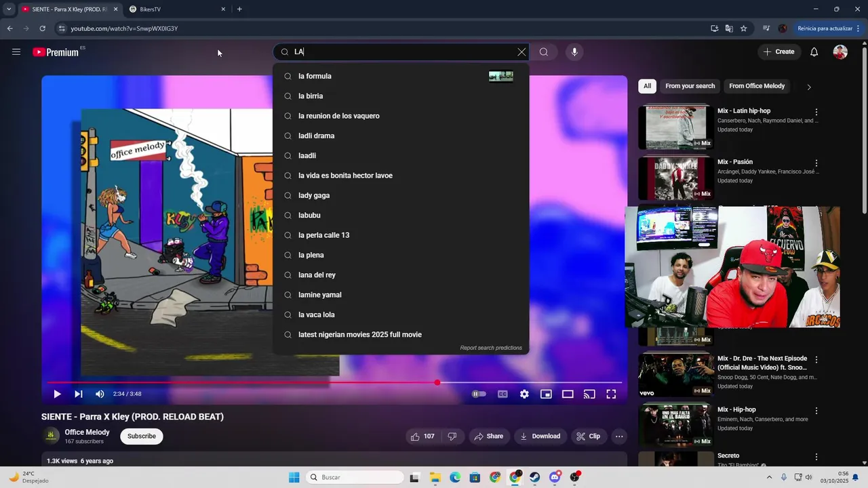Subscribe to Office Melody
This screenshot has height=488, width=868.
[x=142, y=436]
